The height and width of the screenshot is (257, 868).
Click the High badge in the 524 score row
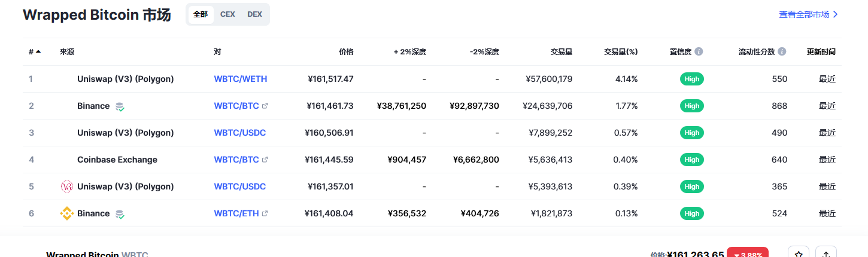click(x=692, y=213)
